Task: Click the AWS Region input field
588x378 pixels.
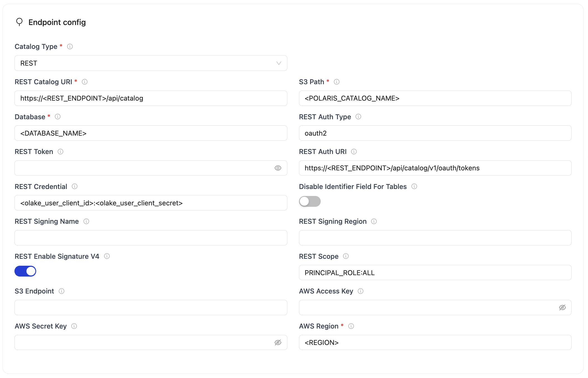Action: coord(435,343)
